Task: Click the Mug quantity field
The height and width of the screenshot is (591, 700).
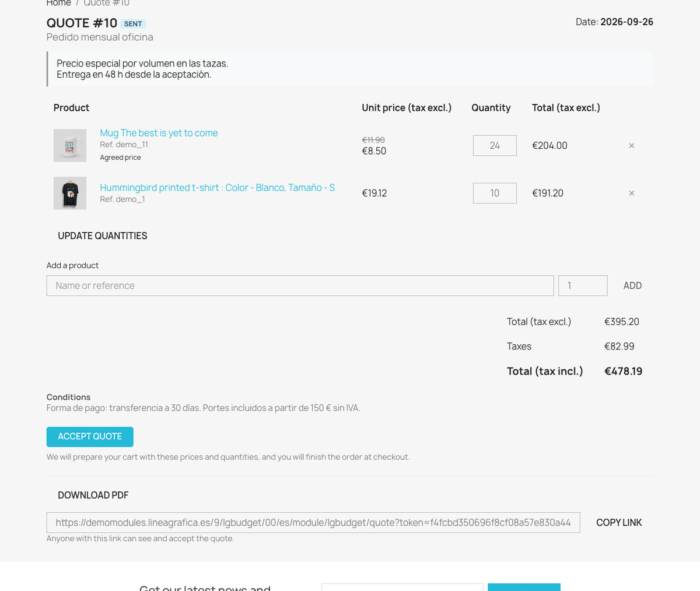Action: pyautogui.click(x=495, y=146)
